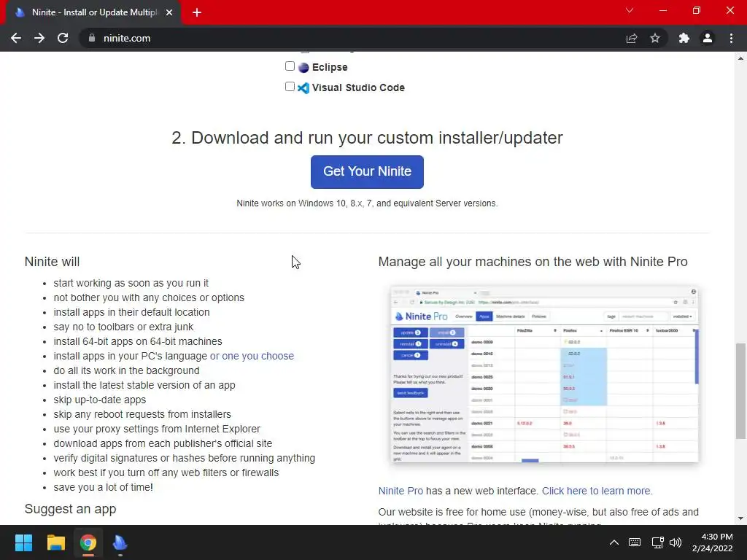747x560 pixels.
Task: Open the volume speaker tray icon
Action: [676, 542]
